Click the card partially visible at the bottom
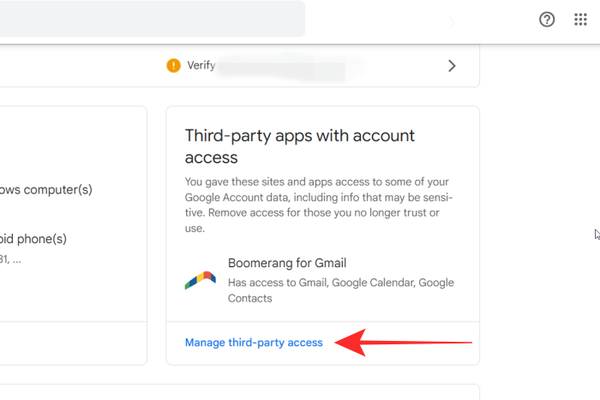Image resolution: width=600 pixels, height=400 pixels. (240, 392)
